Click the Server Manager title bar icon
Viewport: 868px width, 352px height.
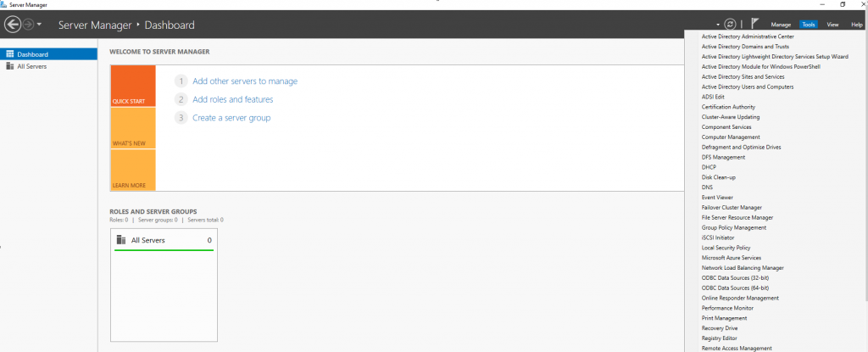click(4, 4)
